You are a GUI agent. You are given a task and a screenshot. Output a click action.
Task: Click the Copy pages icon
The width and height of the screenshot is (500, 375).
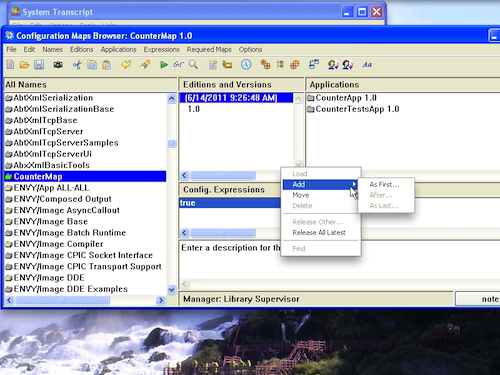[92, 64]
